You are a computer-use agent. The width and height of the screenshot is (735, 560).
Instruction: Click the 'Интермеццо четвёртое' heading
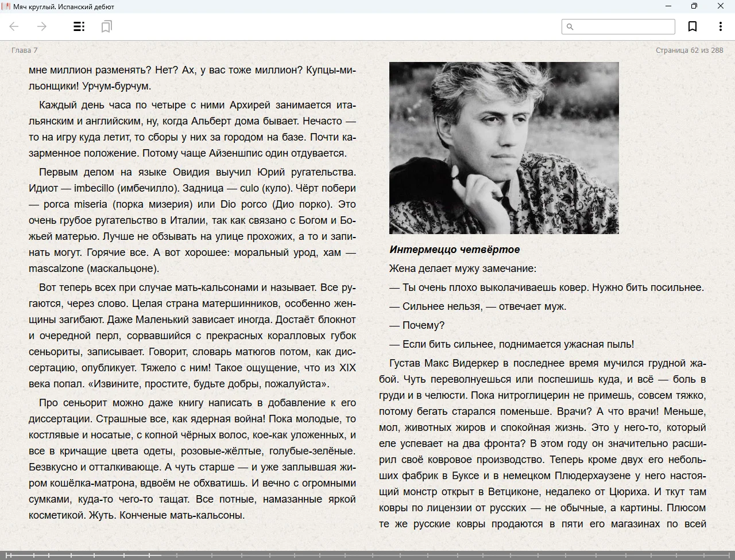454,250
